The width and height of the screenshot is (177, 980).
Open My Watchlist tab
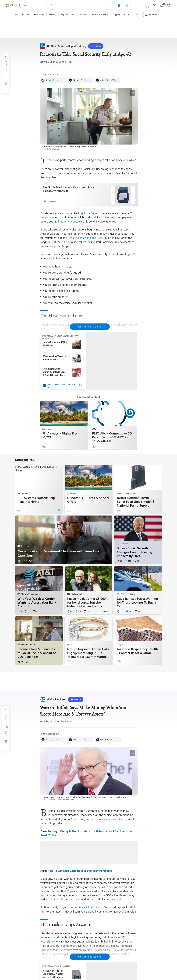tap(68, 15)
